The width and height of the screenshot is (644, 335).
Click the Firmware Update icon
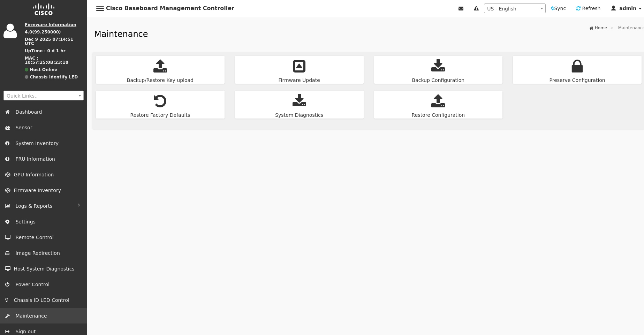click(x=299, y=66)
